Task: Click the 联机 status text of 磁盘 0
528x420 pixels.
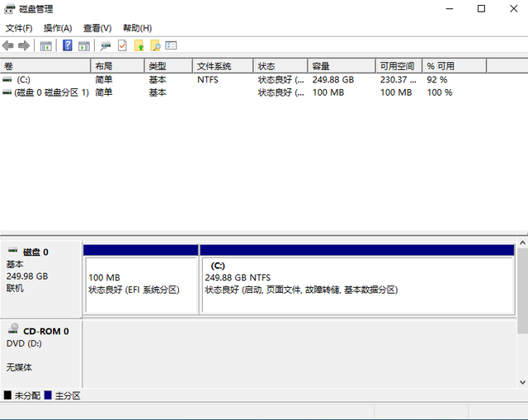Action: (15, 288)
